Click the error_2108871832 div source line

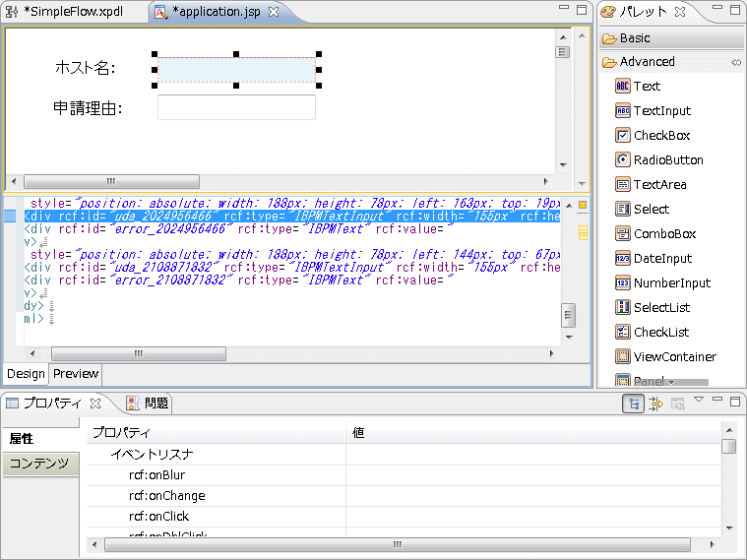pyautogui.click(x=238, y=280)
